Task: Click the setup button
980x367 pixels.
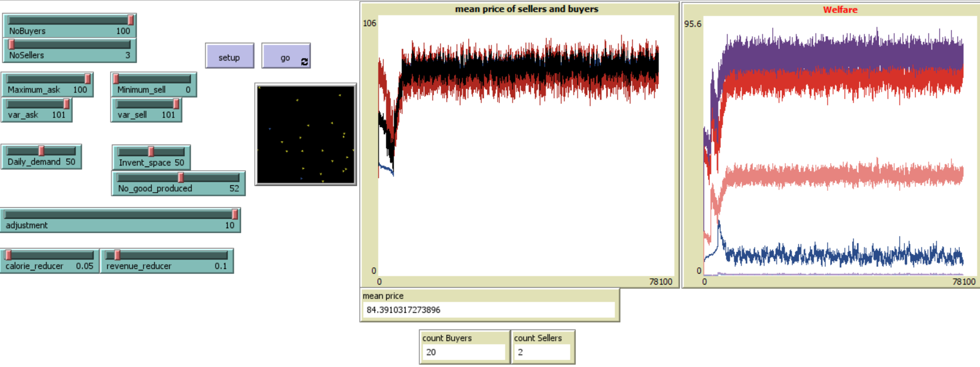Action: click(229, 56)
